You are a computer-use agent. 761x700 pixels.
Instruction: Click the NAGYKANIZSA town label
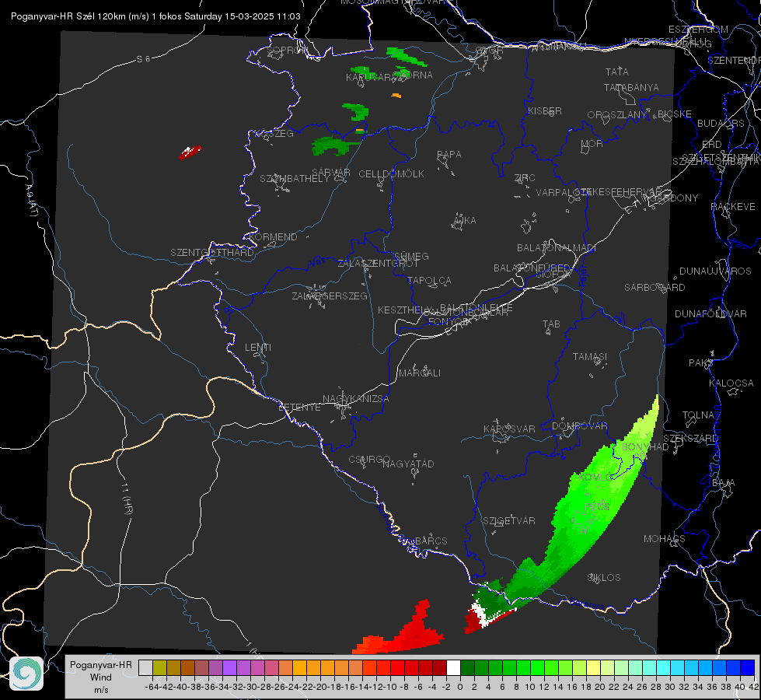(356, 399)
